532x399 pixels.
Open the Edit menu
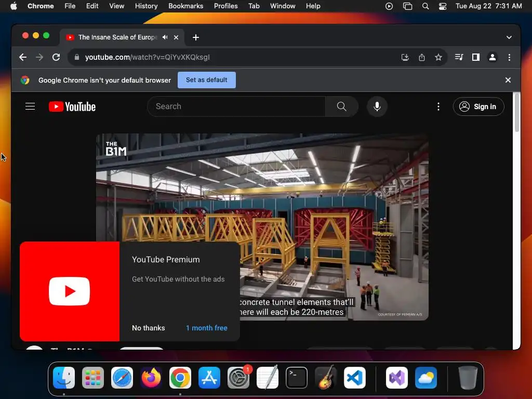(92, 6)
